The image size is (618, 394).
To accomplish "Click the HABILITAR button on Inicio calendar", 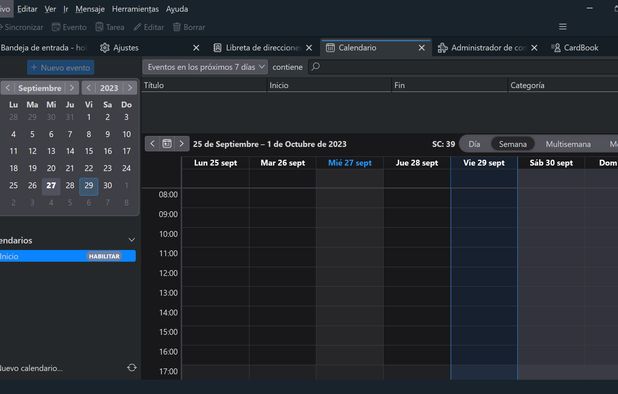I will tap(104, 256).
